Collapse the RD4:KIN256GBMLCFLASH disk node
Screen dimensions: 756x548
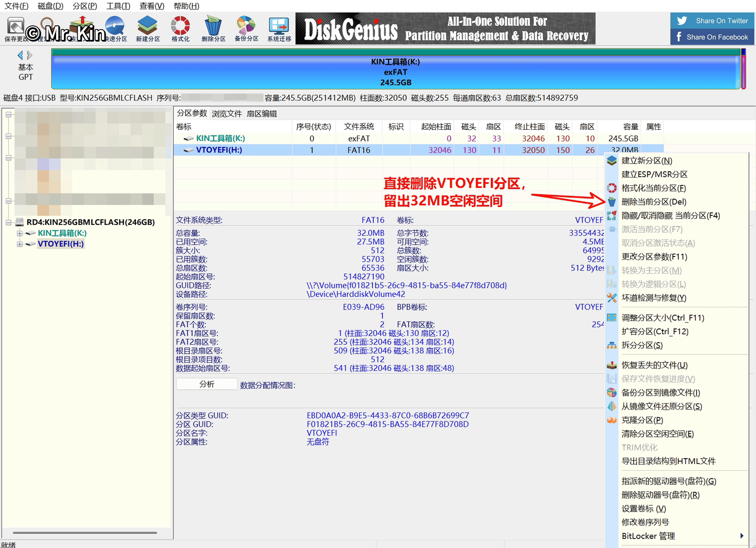(8, 222)
